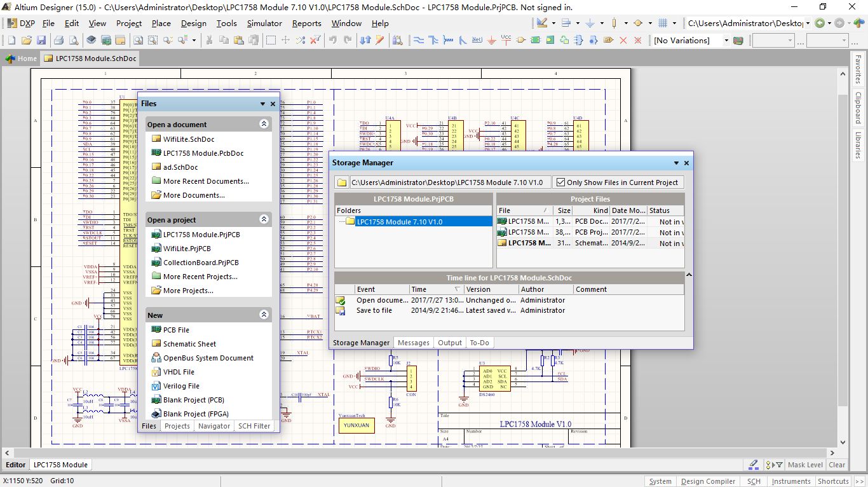Open the Libraries side panel tab
The image size is (868, 487).
point(858,146)
